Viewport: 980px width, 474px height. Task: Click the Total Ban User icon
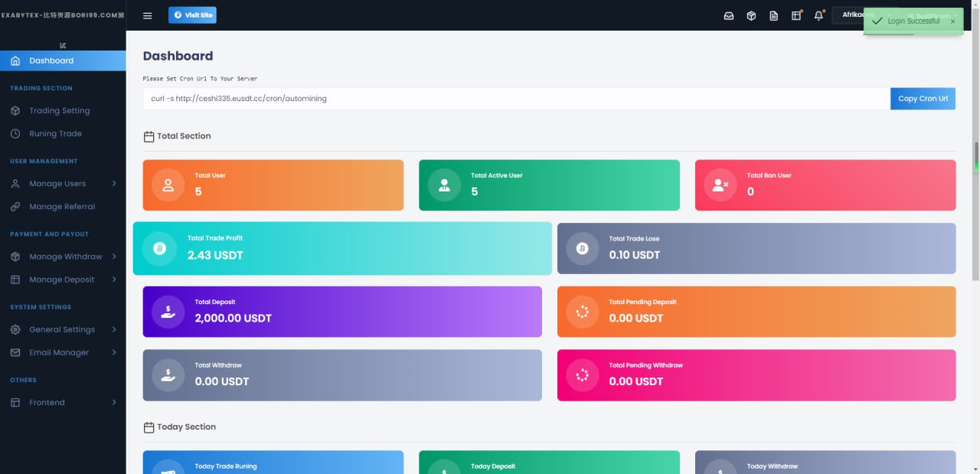(720, 185)
